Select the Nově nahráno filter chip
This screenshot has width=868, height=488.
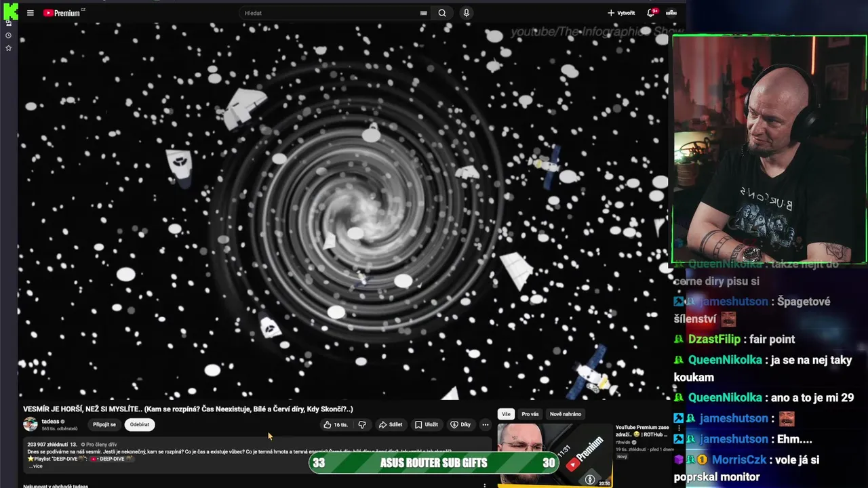coord(566,413)
